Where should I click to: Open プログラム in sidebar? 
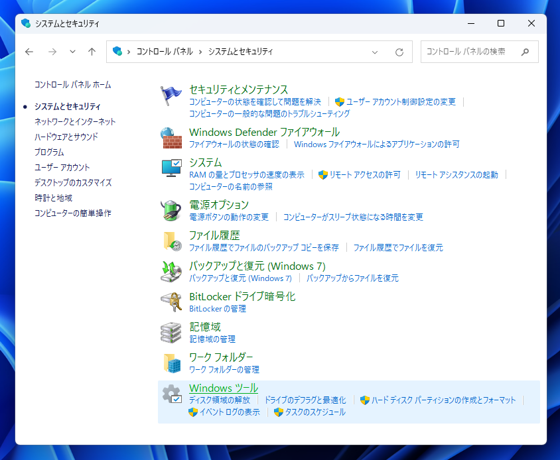tap(49, 152)
